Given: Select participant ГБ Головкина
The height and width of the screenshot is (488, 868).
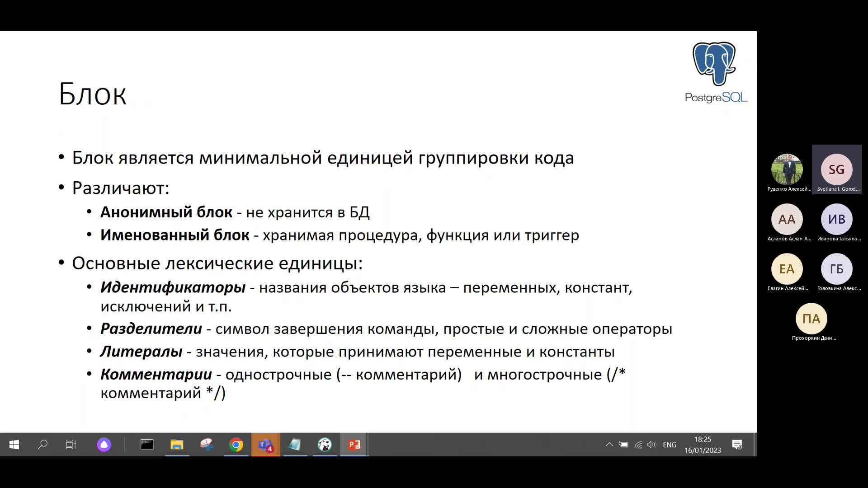Looking at the screenshot, I should click(x=837, y=269).
